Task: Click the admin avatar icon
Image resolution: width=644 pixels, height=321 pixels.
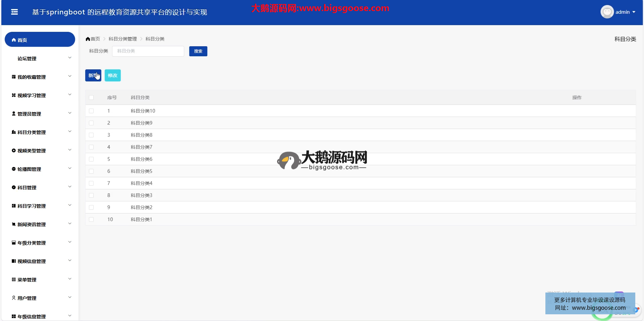Action: click(607, 12)
